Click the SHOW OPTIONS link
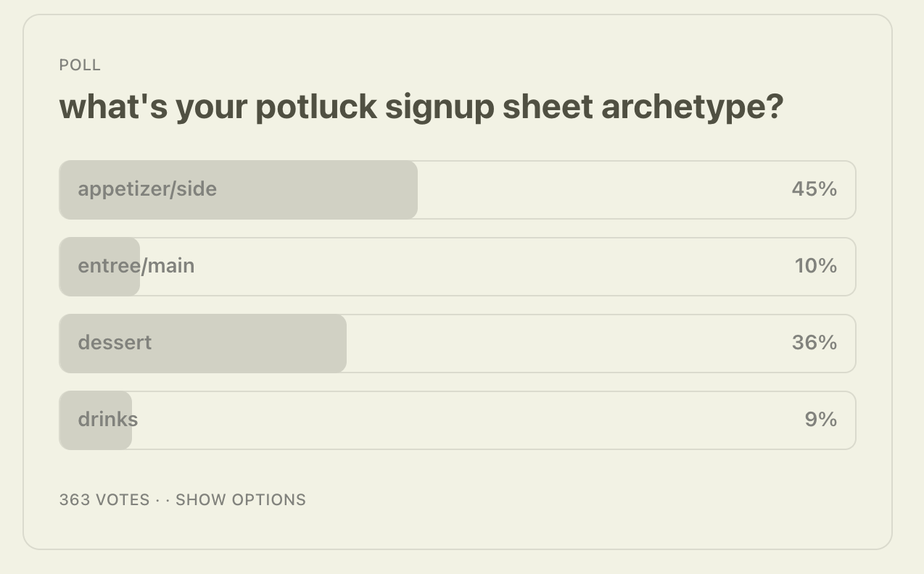This screenshot has height=574, width=924. 241,500
